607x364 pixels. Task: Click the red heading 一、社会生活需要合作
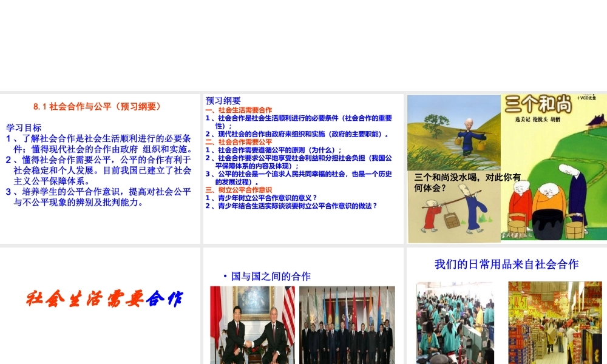point(239,110)
